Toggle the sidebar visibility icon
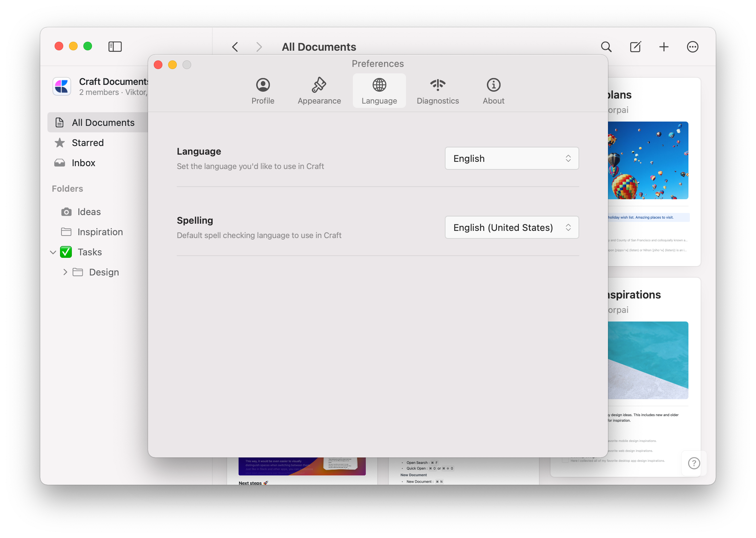The width and height of the screenshot is (756, 538). [115, 46]
